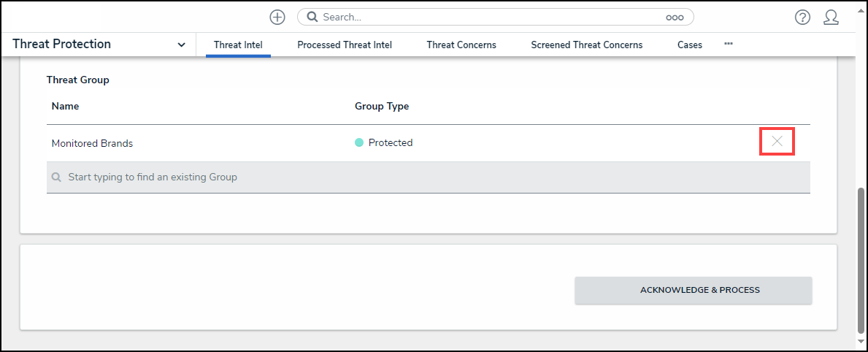868x352 pixels.
Task: Open the Processed Threat Intel tab
Action: pyautogui.click(x=345, y=45)
